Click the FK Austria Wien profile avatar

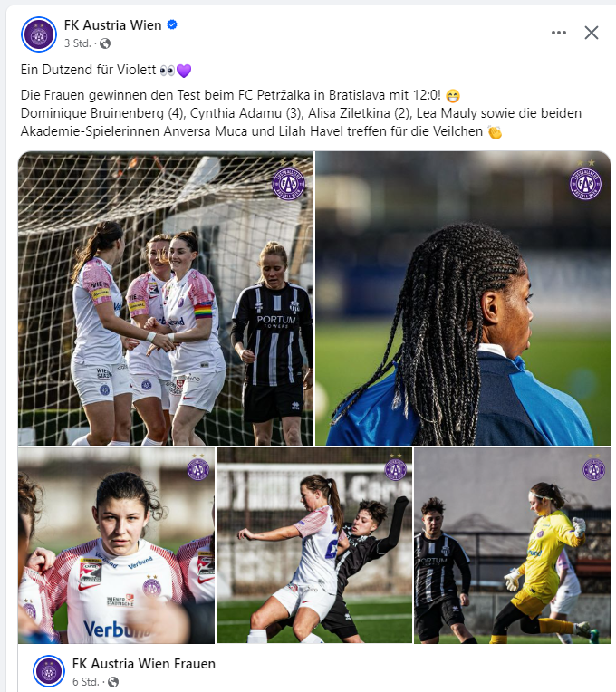click(x=39, y=34)
